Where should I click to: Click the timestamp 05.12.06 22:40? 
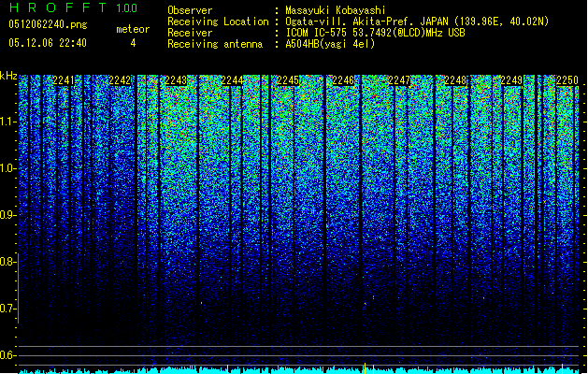pos(48,43)
